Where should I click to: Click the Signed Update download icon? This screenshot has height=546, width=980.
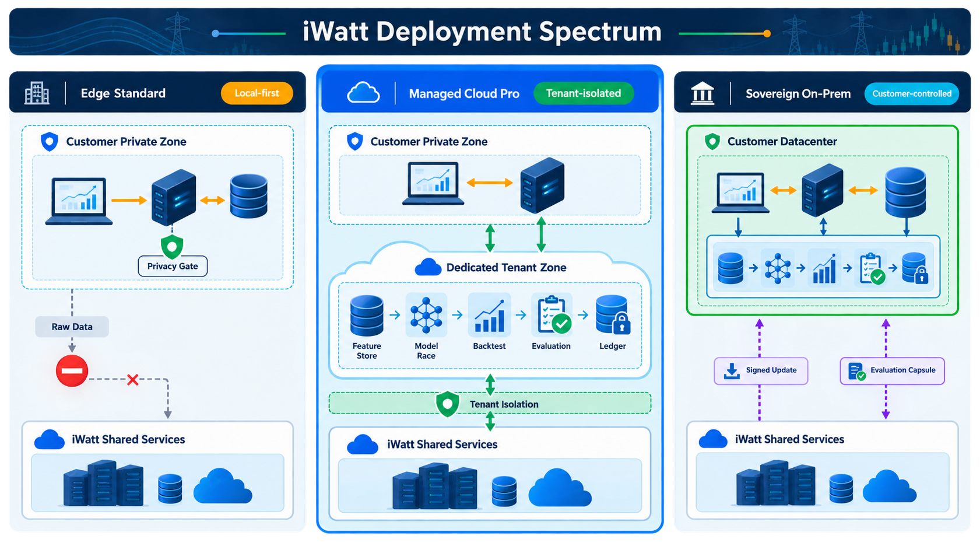pyautogui.click(x=732, y=371)
